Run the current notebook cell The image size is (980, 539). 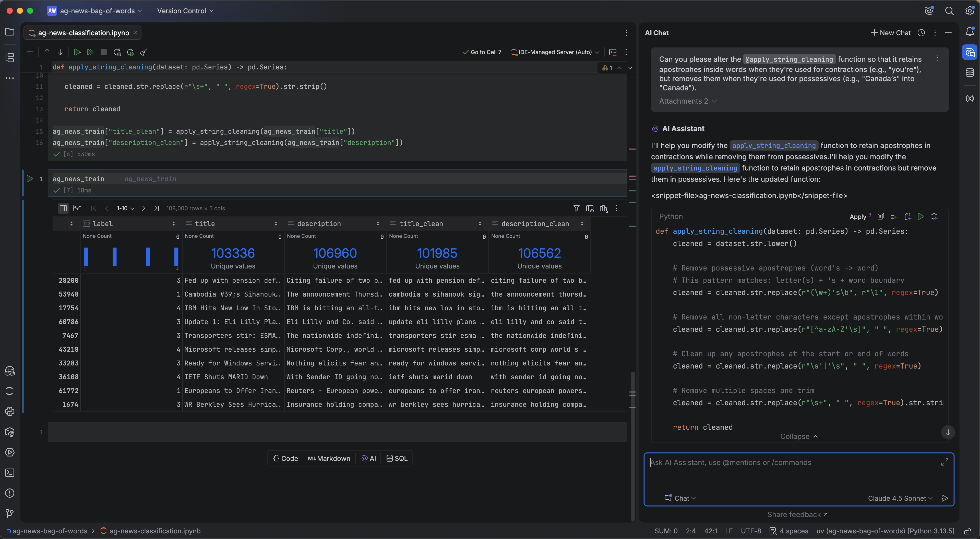click(77, 52)
